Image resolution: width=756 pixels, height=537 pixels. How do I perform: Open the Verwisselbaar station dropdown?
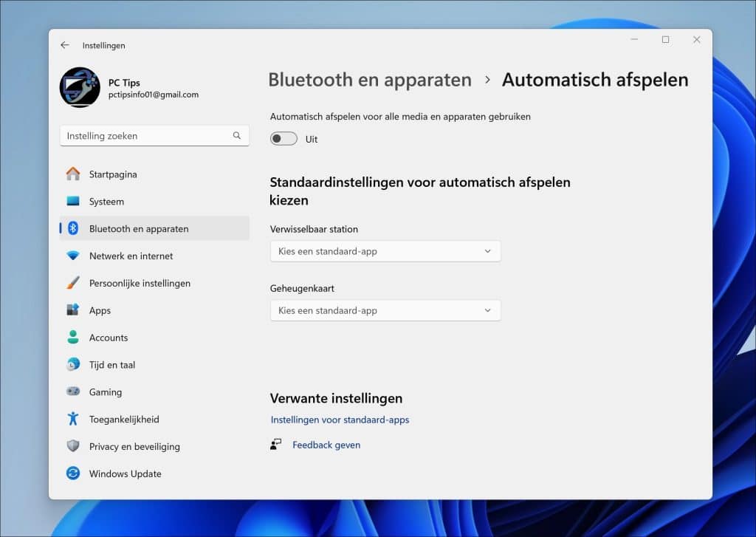(x=385, y=251)
